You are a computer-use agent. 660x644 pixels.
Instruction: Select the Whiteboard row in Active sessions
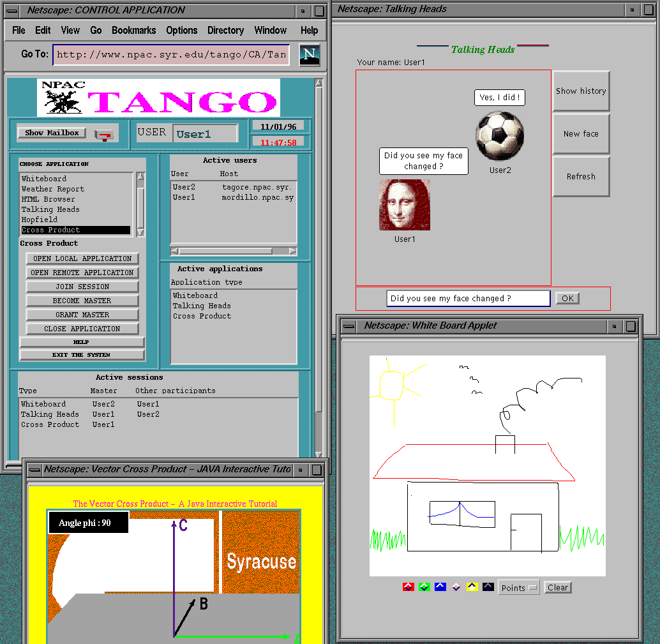coord(158,404)
